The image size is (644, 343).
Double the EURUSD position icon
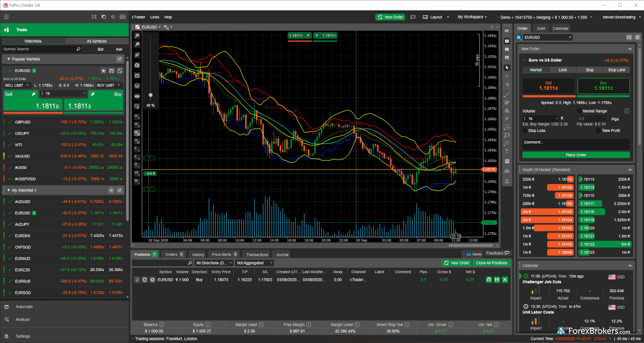pyautogui.click(x=497, y=279)
